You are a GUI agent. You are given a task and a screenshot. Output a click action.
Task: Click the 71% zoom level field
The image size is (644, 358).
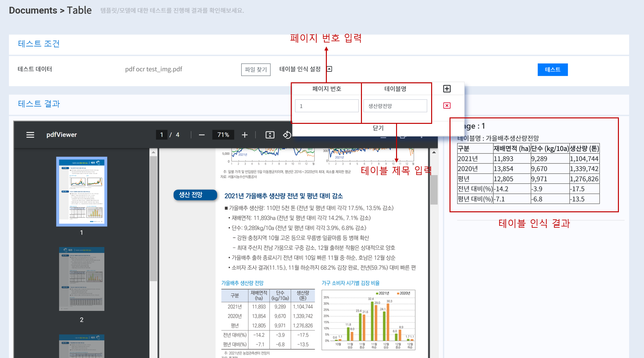(x=223, y=135)
